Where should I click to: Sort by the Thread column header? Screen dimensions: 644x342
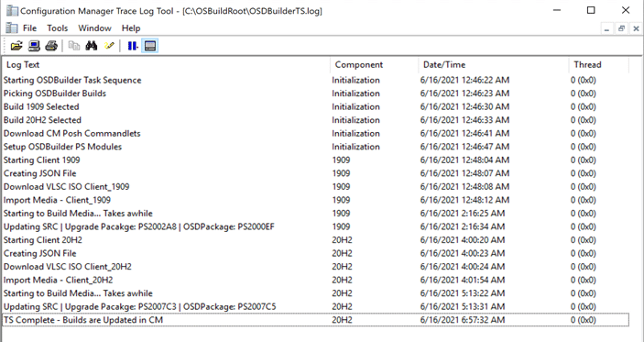tap(598, 64)
